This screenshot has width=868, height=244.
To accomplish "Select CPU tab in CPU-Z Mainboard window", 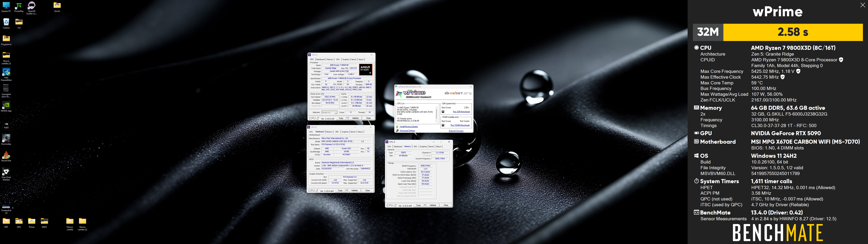I will [x=311, y=132].
